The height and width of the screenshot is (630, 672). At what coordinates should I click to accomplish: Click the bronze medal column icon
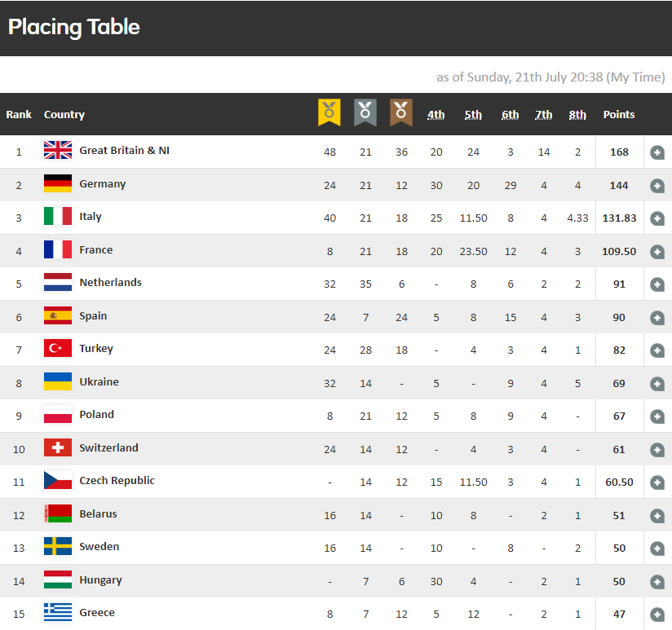(401, 112)
